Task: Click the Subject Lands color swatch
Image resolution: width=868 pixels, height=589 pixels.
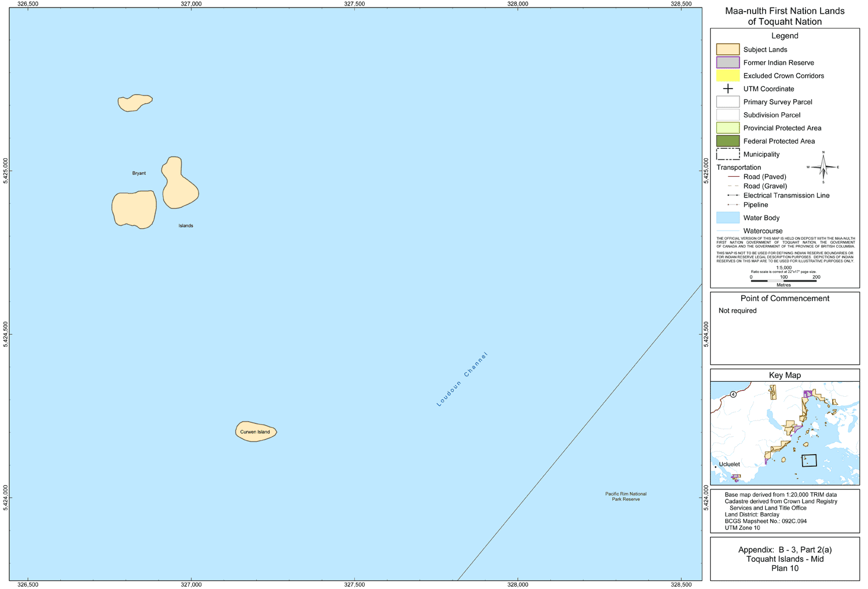Action: pos(728,49)
